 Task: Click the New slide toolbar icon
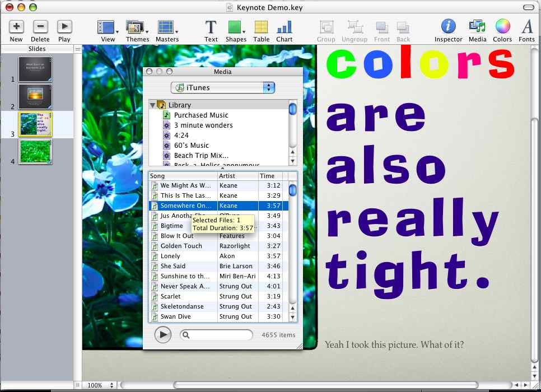pos(16,27)
